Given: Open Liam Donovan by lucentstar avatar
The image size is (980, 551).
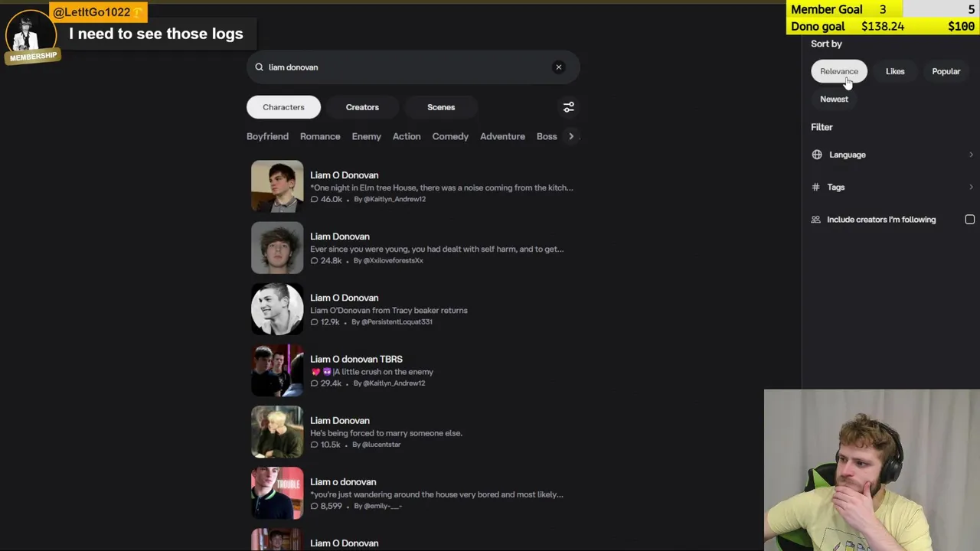Looking at the screenshot, I should (277, 432).
